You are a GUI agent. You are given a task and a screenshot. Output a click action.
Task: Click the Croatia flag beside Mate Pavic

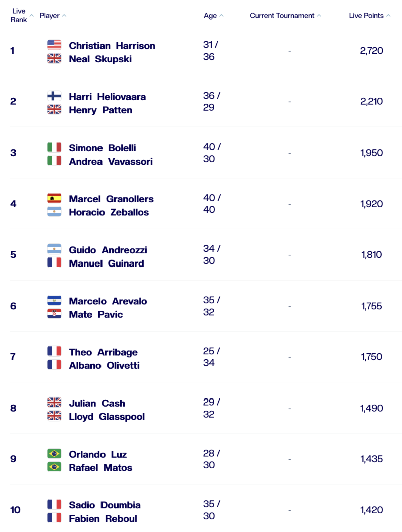click(54, 314)
